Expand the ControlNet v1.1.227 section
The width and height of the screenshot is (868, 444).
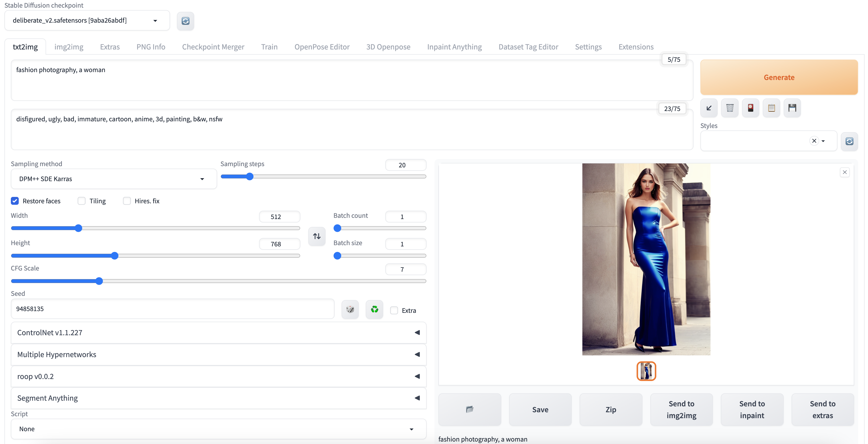pos(218,333)
